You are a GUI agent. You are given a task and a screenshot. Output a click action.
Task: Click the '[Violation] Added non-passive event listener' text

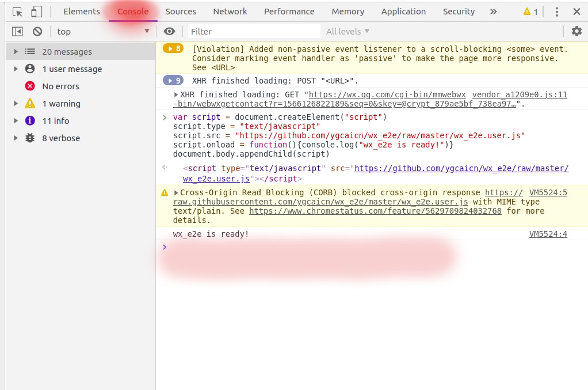click(x=380, y=58)
